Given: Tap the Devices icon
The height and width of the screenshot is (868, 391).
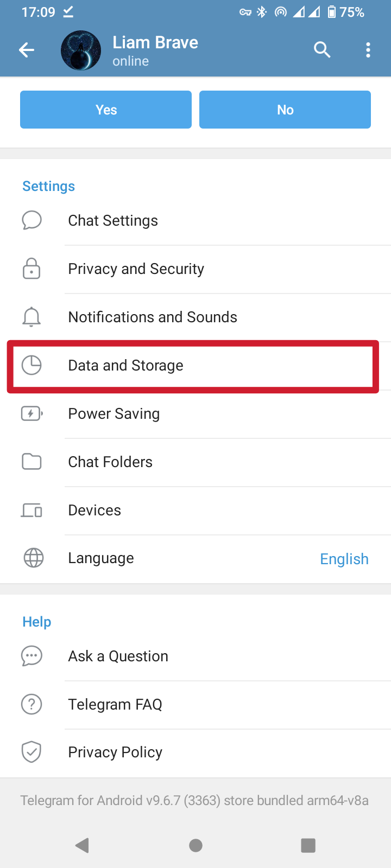Looking at the screenshot, I should 31,510.
